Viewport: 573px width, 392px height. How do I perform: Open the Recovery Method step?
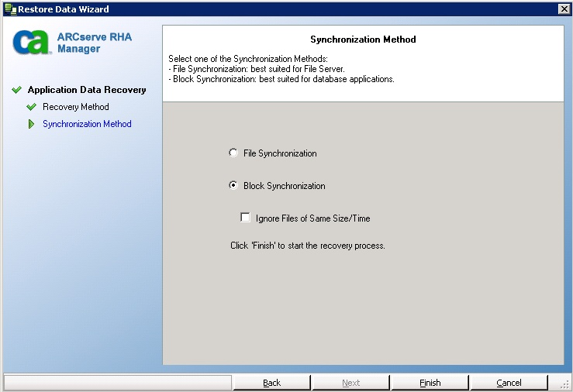pos(76,107)
